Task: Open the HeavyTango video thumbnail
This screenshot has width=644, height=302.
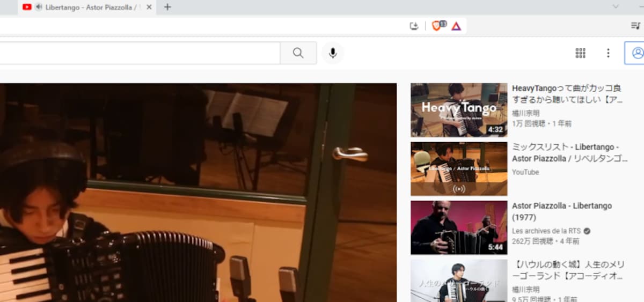Action: [x=459, y=110]
